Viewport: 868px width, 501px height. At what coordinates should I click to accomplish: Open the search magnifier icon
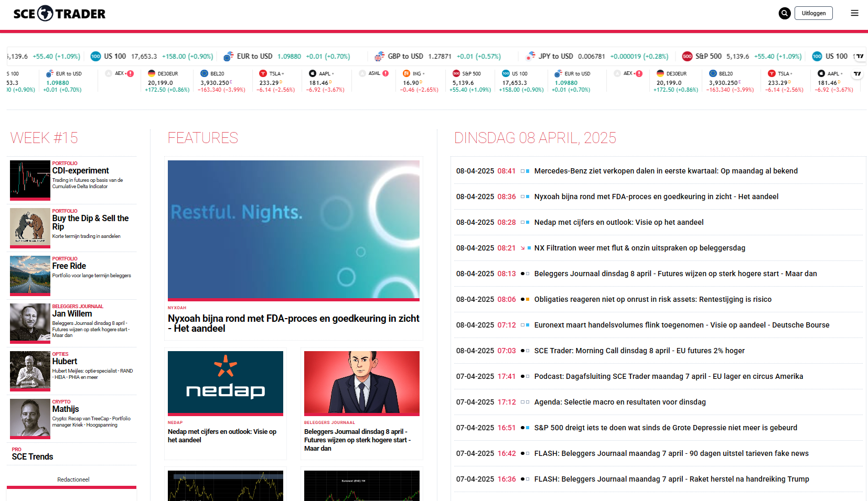point(785,13)
